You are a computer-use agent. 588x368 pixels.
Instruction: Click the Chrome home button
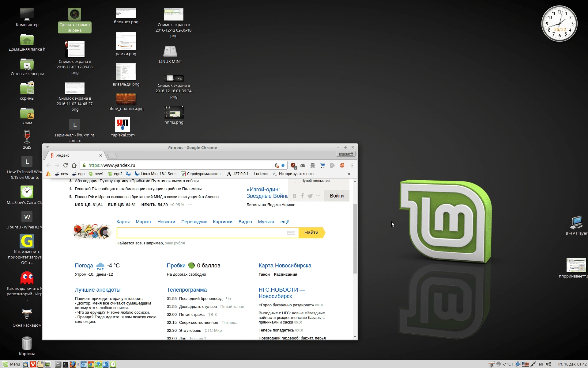pyautogui.click(x=74, y=165)
